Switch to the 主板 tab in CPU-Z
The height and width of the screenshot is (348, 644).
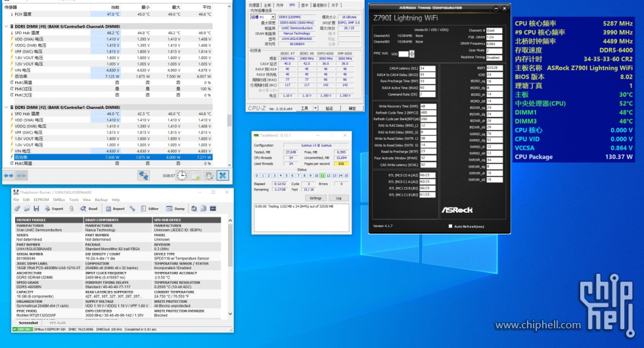[x=268, y=5]
